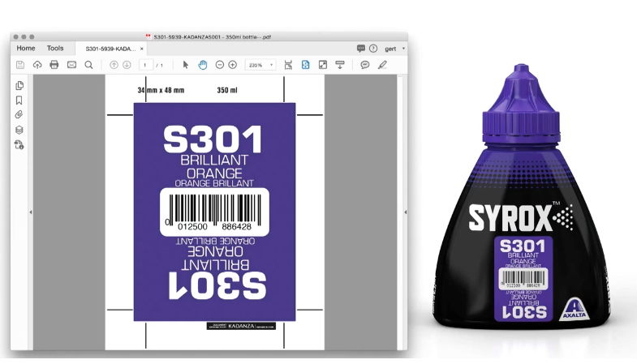Click the SYROX bottle product image
637x364 pixels.
pos(522,197)
